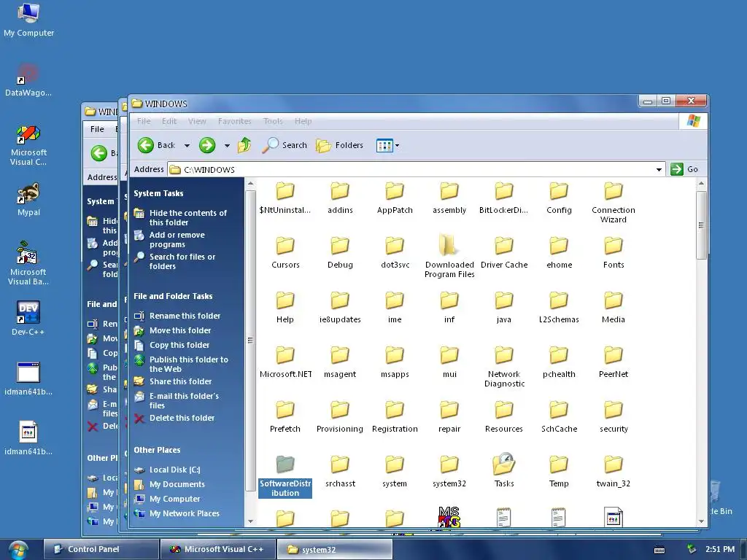Switch to Microsoft Visual C++ taskbar button
Viewport: 747px width, 560px height.
217,549
